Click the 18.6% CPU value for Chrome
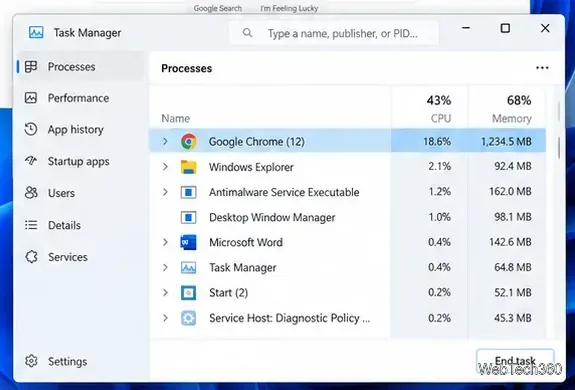This screenshot has height=390, width=575. pyautogui.click(x=437, y=141)
